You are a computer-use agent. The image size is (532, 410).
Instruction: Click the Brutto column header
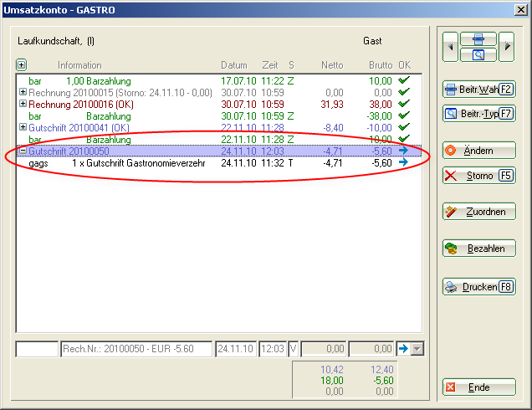[381, 65]
